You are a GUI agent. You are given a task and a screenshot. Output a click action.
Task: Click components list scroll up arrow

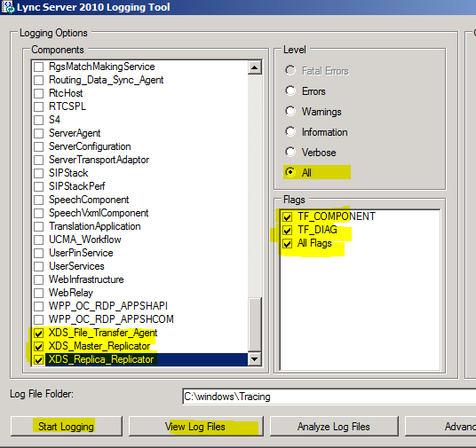point(254,67)
